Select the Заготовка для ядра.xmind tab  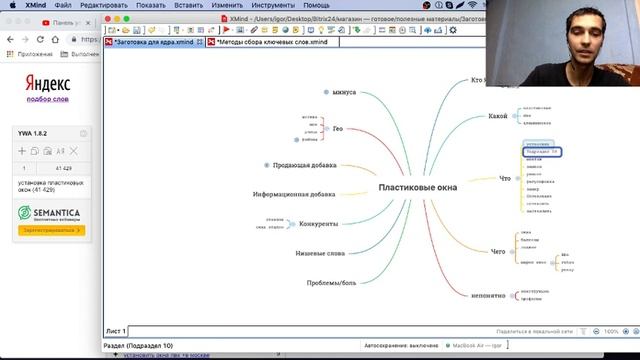(x=154, y=42)
